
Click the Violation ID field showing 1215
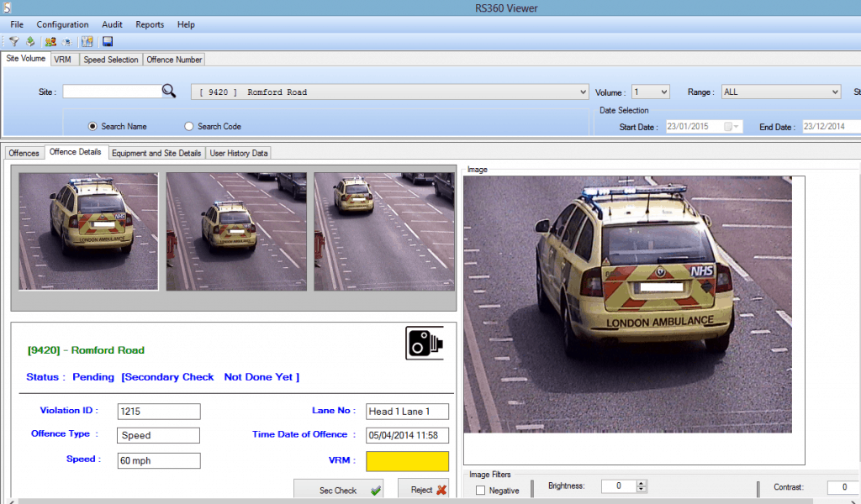click(x=159, y=412)
